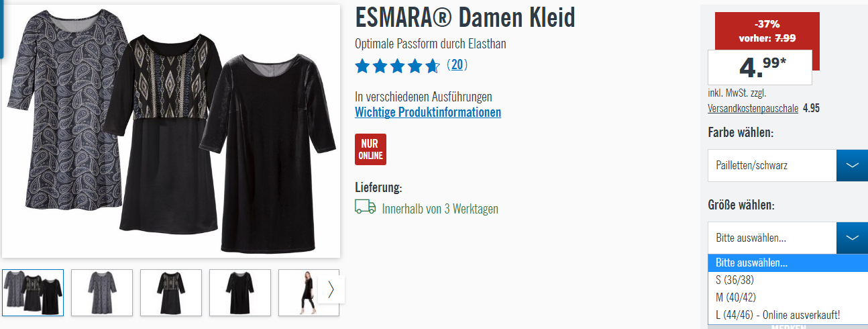
Task: Select the grey paisley dress thumbnail
Action: point(102,293)
